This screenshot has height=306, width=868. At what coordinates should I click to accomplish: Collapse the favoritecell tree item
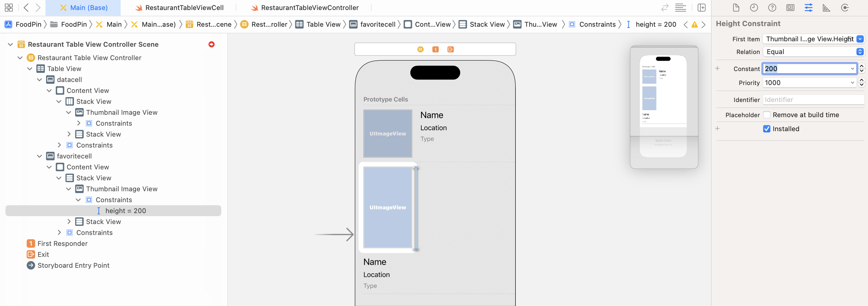[x=39, y=156]
